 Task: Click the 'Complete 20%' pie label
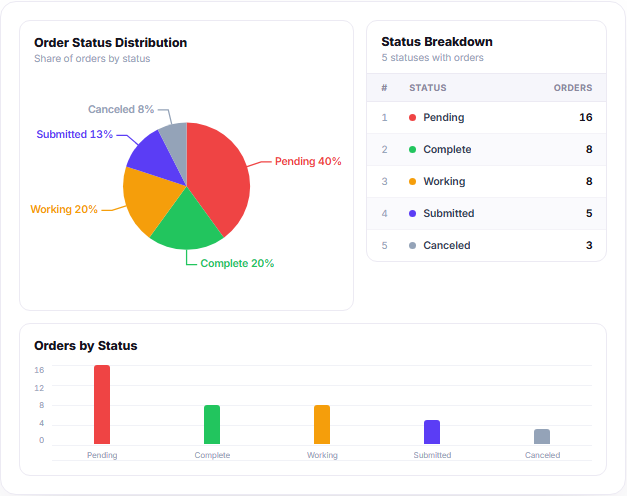[237, 263]
